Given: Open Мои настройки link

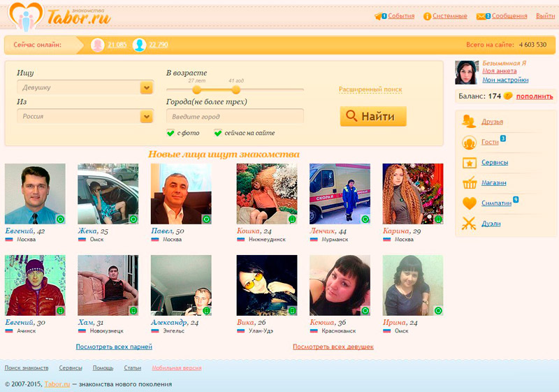Looking at the screenshot, I should pos(505,80).
